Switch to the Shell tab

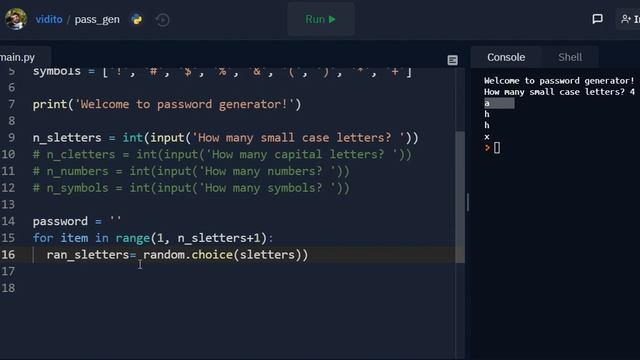pyautogui.click(x=570, y=57)
